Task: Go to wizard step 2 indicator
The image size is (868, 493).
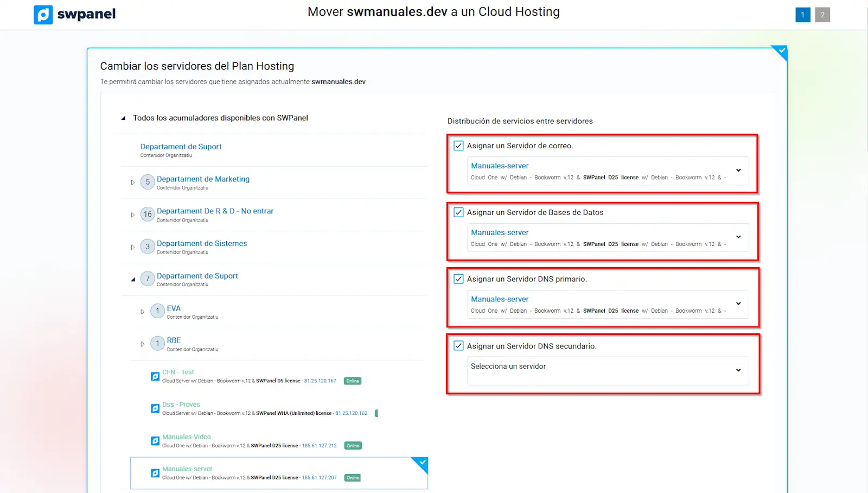Action: (822, 15)
